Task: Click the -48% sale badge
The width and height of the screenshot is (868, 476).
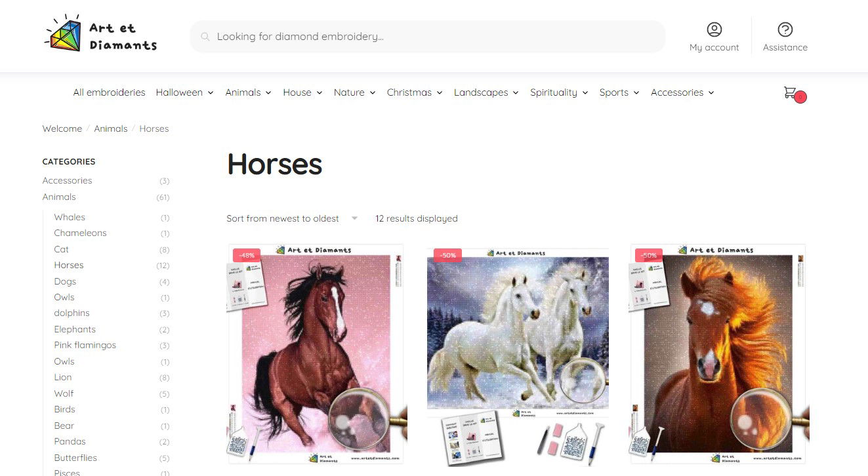Action: coord(247,255)
